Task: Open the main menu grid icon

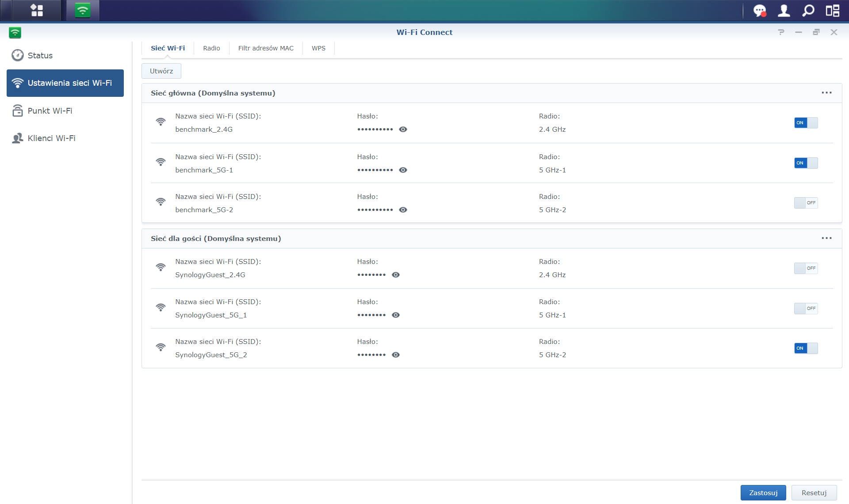Action: coord(37,10)
